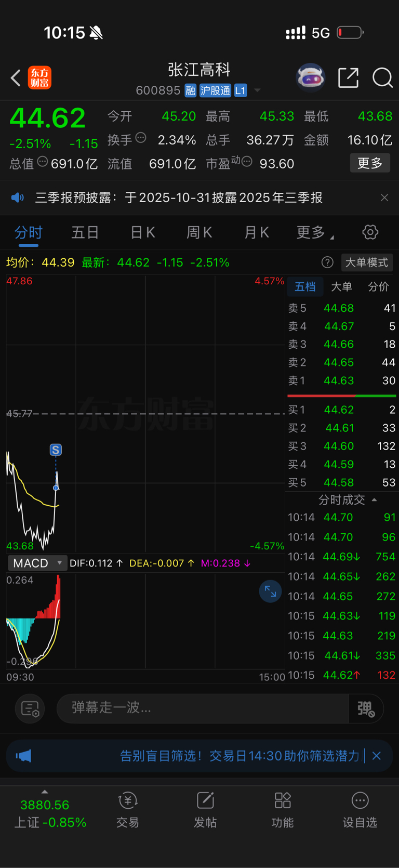Screen dimensions: 399x868
Task: Open 交易 trading tab
Action: pos(127,810)
